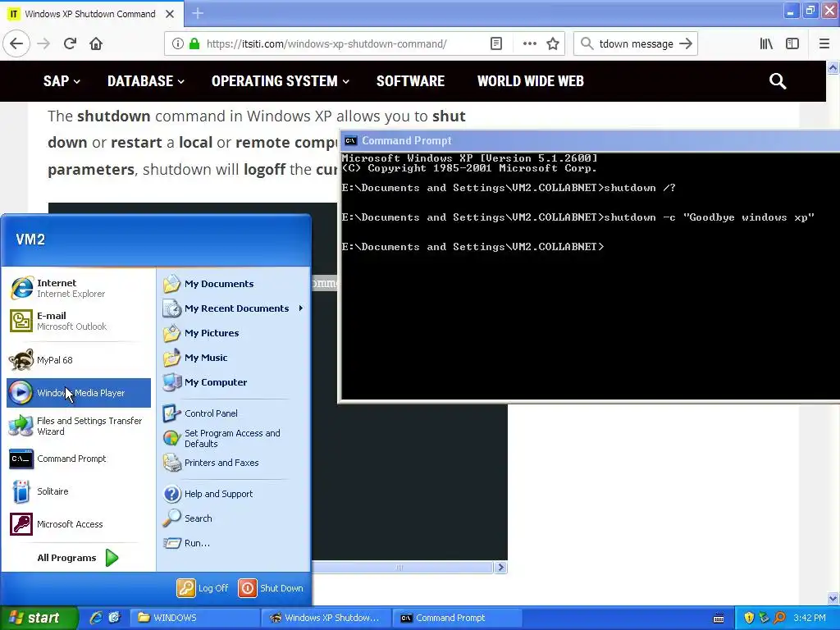Open Control Panel

(233, 413)
